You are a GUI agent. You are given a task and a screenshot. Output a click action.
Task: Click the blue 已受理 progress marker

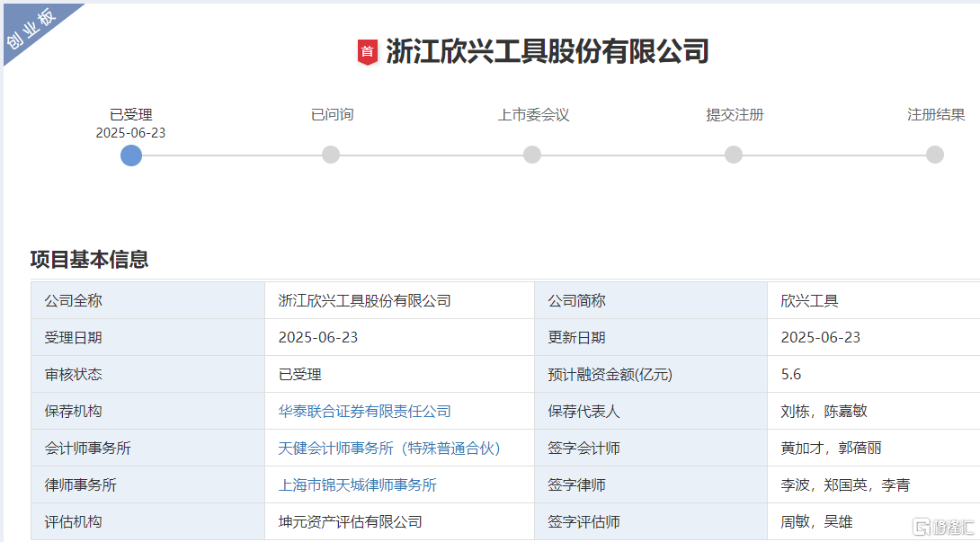[131, 155]
